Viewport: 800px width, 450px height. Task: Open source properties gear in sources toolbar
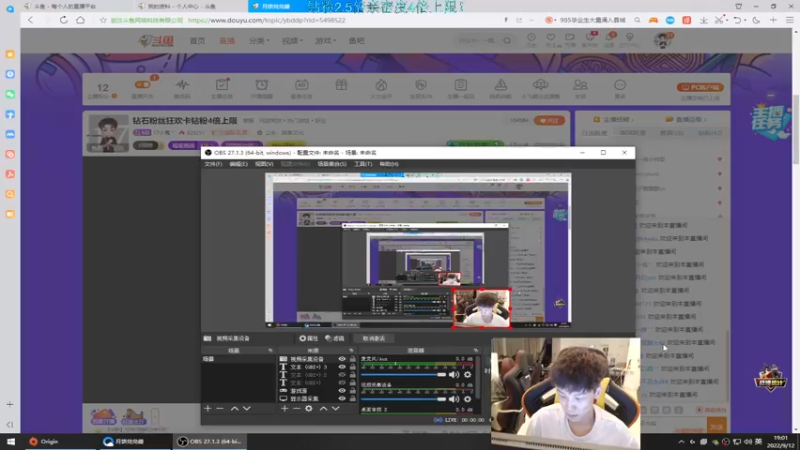[x=309, y=409]
